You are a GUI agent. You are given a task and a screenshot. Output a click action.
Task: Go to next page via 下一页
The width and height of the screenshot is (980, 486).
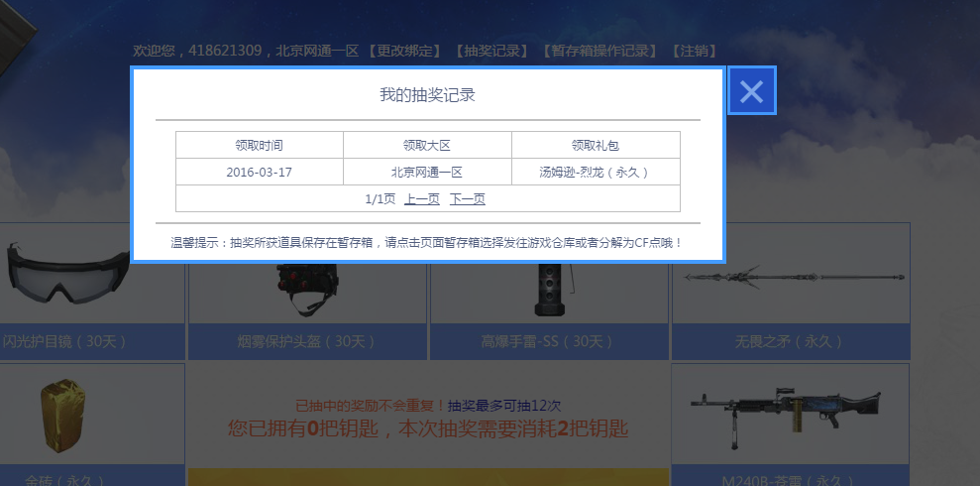pyautogui.click(x=468, y=199)
